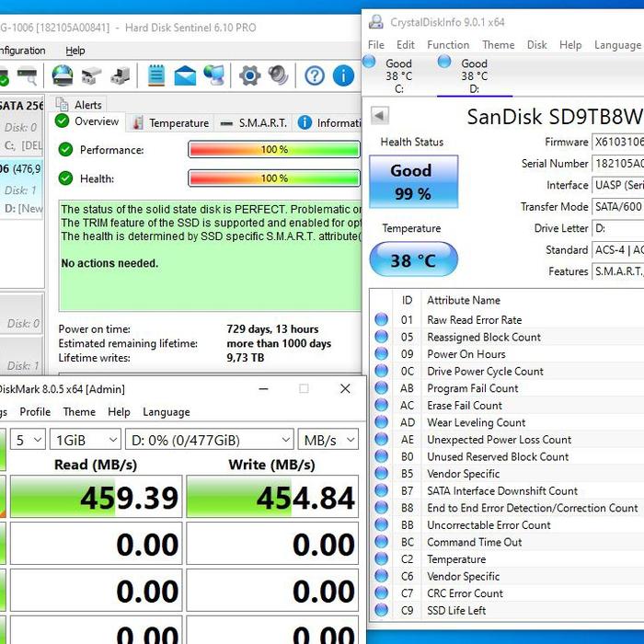644x644 pixels.
Task: Click the blue info circle toolbar icon
Action: point(343,76)
